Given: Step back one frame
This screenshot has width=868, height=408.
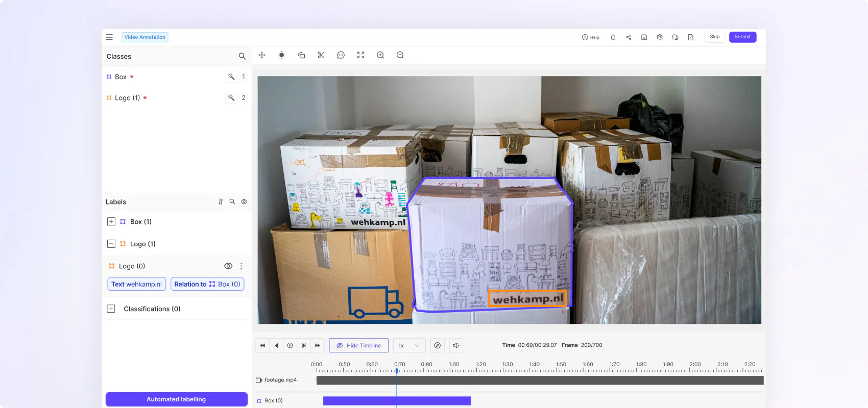Looking at the screenshot, I should (x=276, y=345).
